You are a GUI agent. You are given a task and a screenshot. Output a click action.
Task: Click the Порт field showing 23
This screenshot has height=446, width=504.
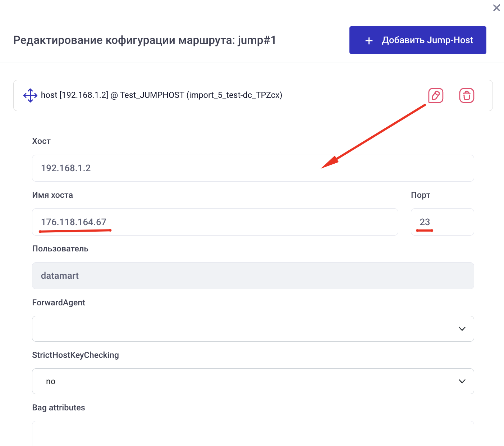[x=442, y=222]
